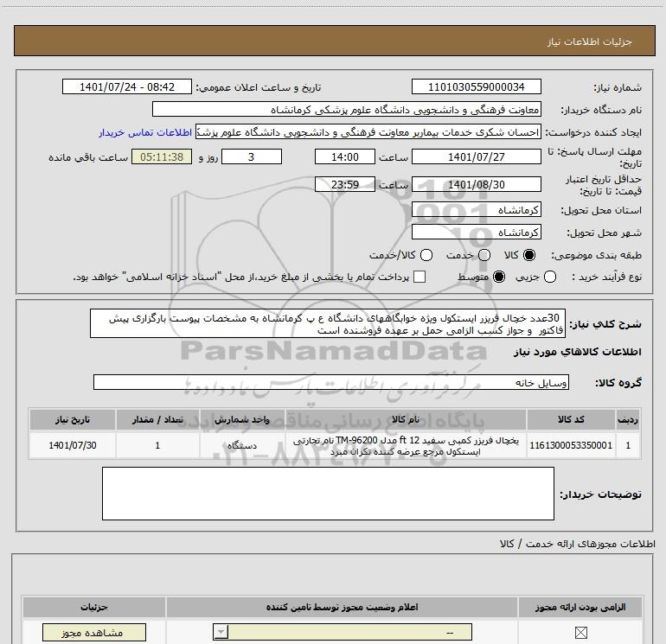Screen dimensions: 666x644
Task: Click the دستگاه unit cell
Action: 242,445
